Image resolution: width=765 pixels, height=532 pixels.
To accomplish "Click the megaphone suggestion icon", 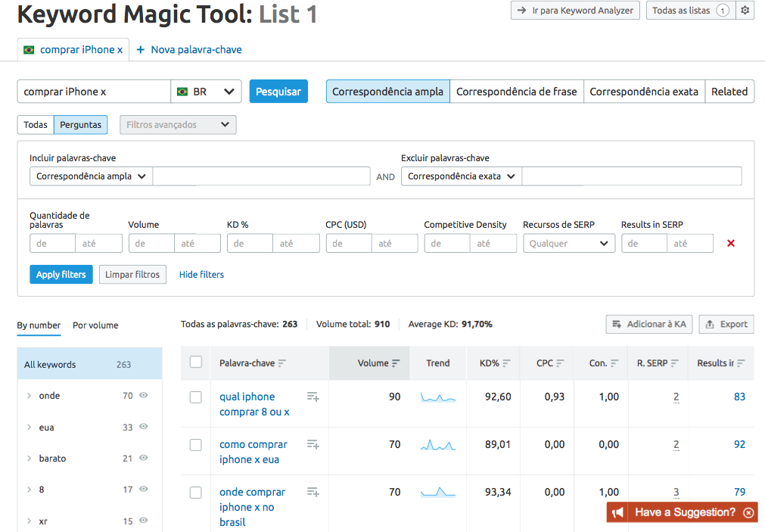I will (617, 512).
